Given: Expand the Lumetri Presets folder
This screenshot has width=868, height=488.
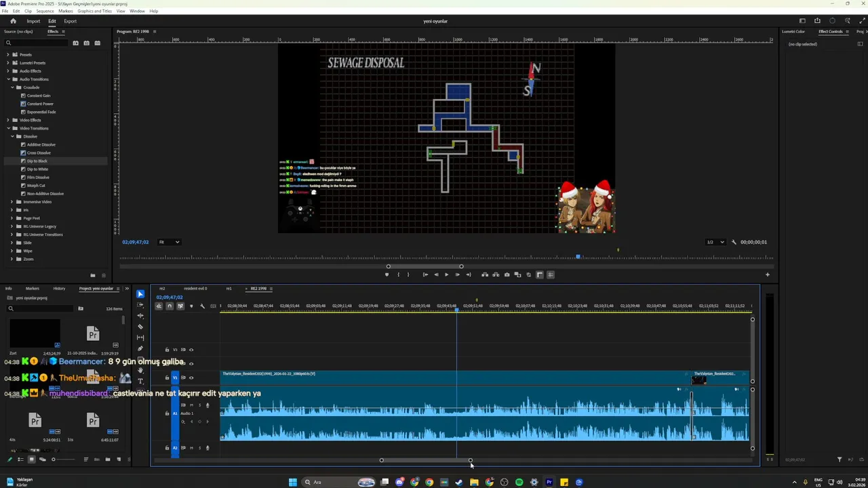Looking at the screenshot, I should click(7, 62).
